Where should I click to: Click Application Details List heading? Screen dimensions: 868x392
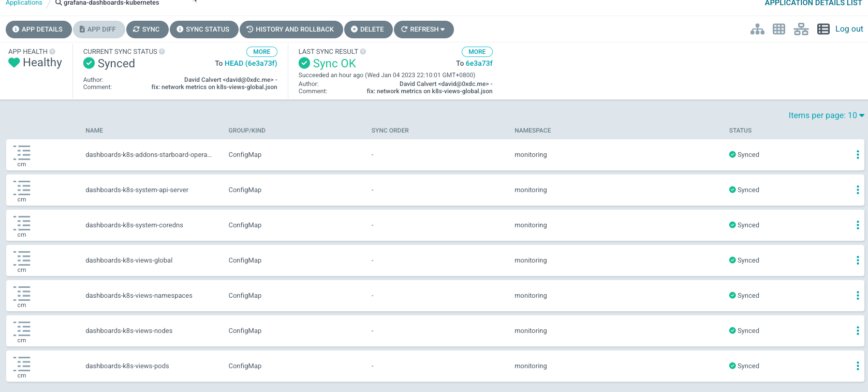[813, 3]
